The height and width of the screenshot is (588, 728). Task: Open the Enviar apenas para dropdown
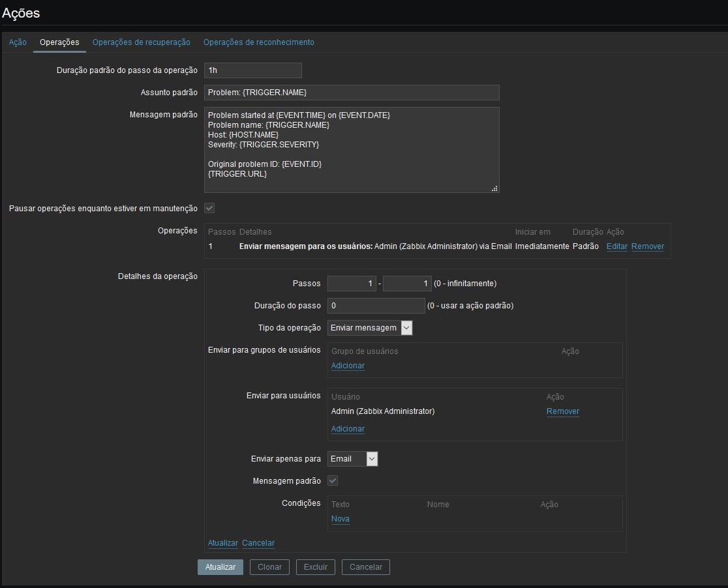click(x=352, y=459)
